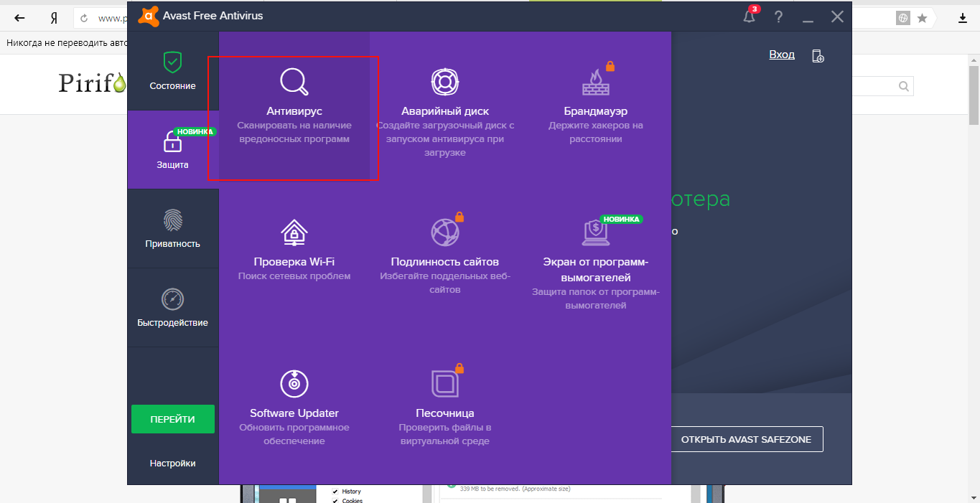Click the green ПЕРЕЙТИ button
Image resolution: width=980 pixels, height=503 pixels.
point(173,419)
